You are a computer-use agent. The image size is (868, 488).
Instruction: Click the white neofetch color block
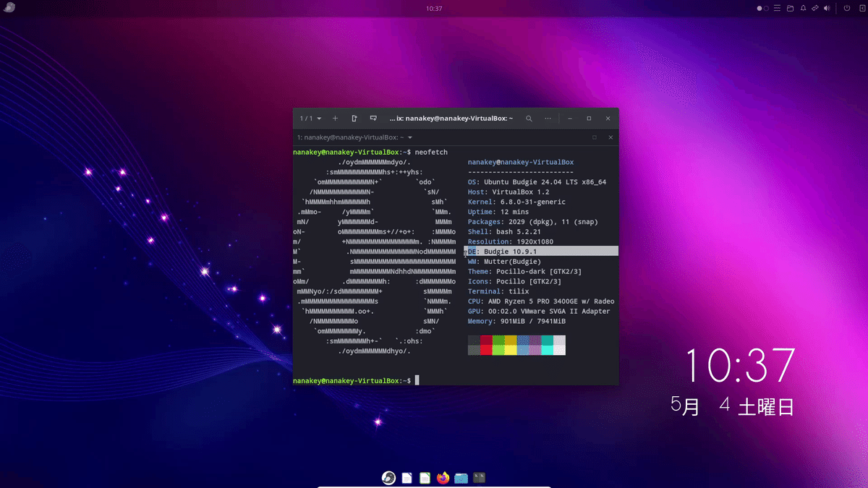coord(559,350)
